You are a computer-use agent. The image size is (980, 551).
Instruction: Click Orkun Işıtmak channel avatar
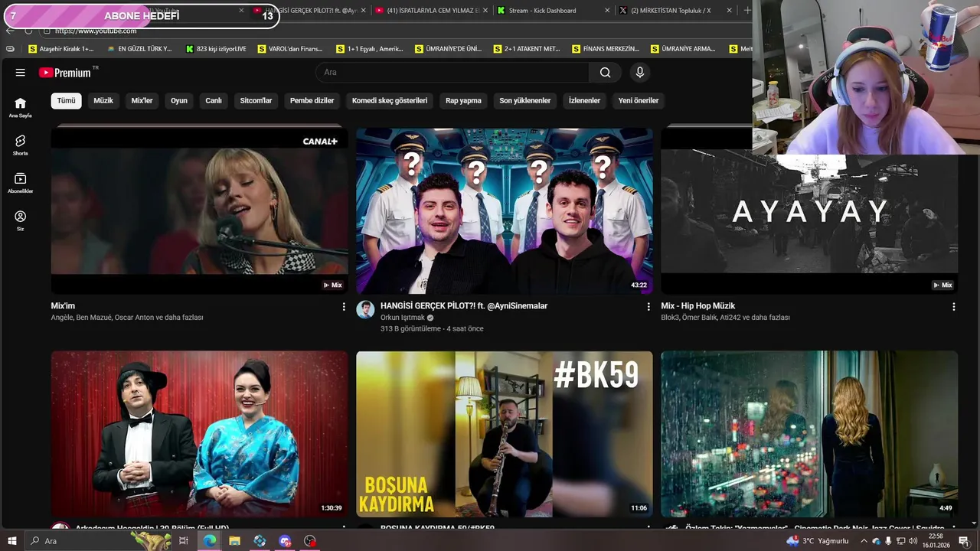point(365,309)
